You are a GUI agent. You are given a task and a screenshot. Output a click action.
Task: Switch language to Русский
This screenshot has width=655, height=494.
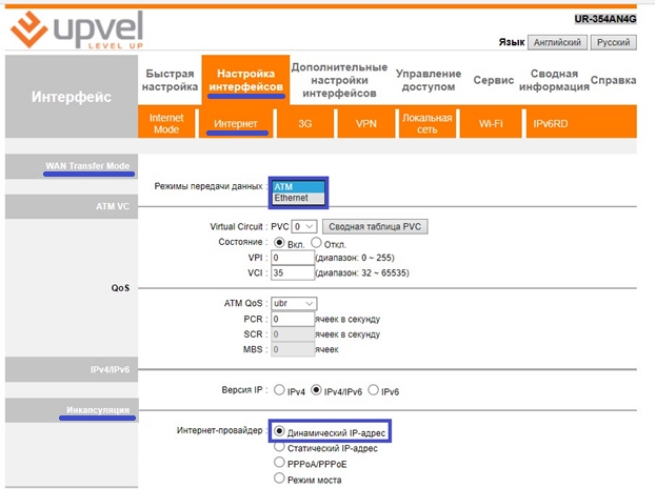[613, 43]
